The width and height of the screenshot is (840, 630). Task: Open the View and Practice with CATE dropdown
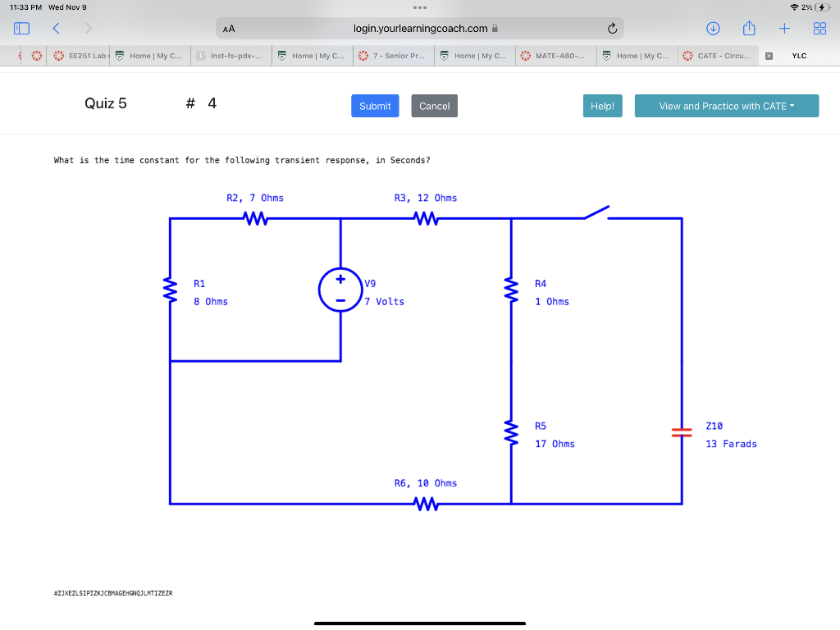[726, 106]
